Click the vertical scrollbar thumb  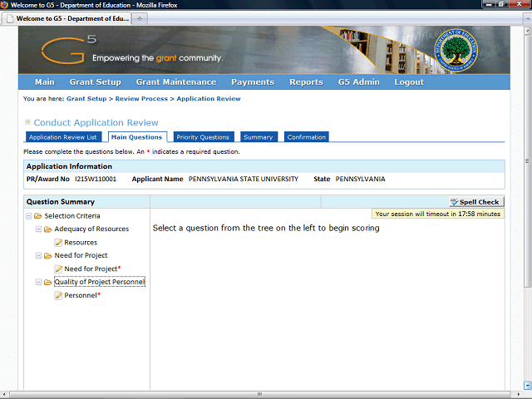(527, 161)
